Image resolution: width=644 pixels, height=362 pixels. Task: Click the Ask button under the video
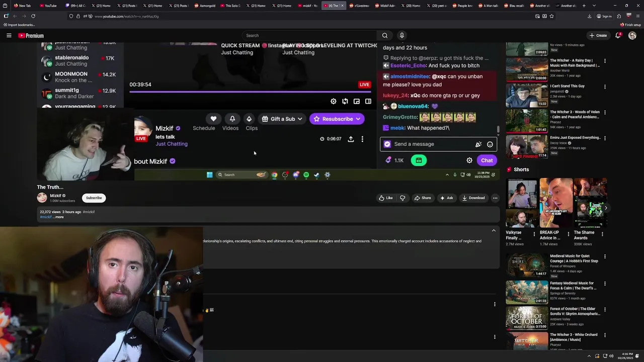coord(447,198)
